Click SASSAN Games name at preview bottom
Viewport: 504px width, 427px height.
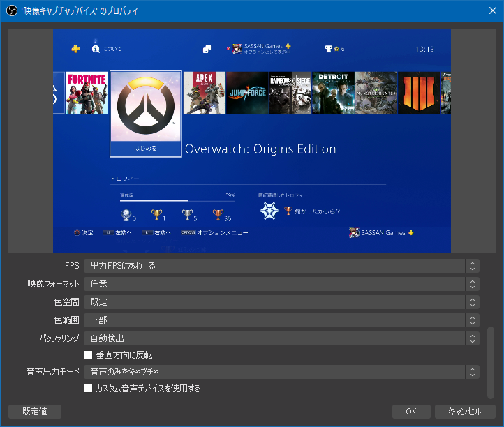(383, 232)
